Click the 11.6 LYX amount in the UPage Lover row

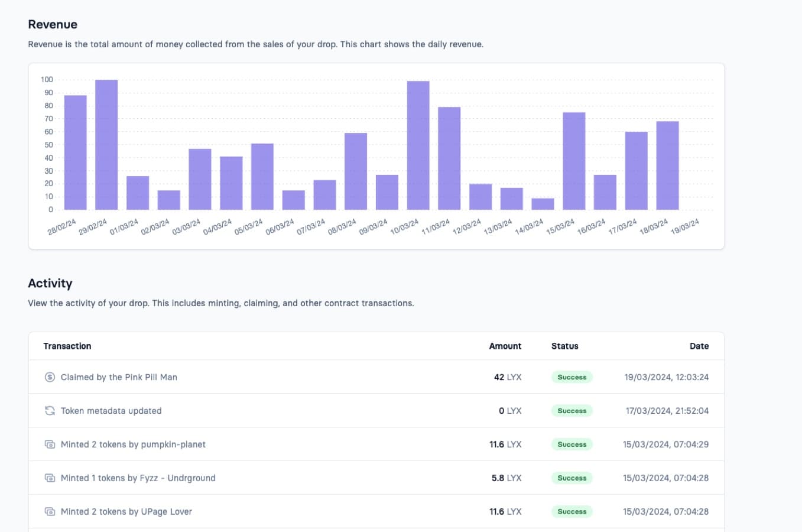coord(505,512)
